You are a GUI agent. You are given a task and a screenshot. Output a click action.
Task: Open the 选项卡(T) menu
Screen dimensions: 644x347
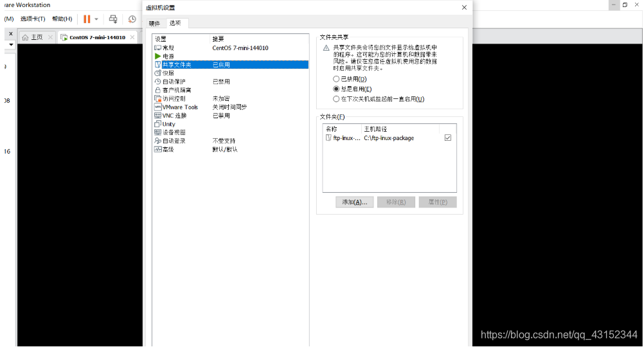click(x=33, y=19)
